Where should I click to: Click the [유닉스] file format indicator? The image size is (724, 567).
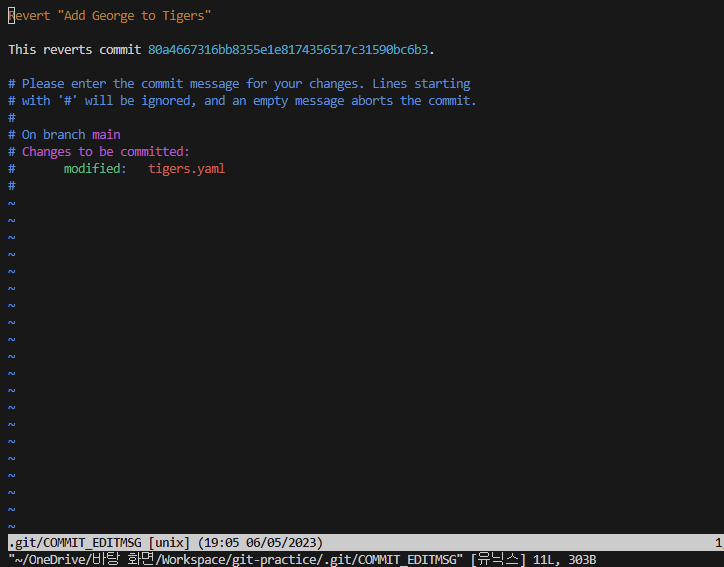coord(498,560)
